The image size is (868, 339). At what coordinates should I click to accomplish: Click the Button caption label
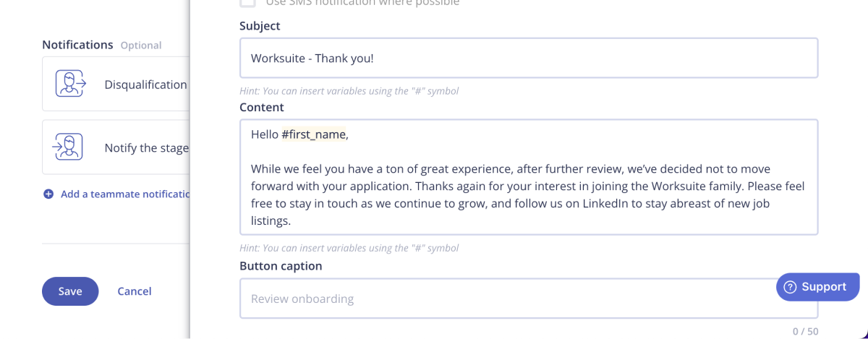(x=281, y=266)
